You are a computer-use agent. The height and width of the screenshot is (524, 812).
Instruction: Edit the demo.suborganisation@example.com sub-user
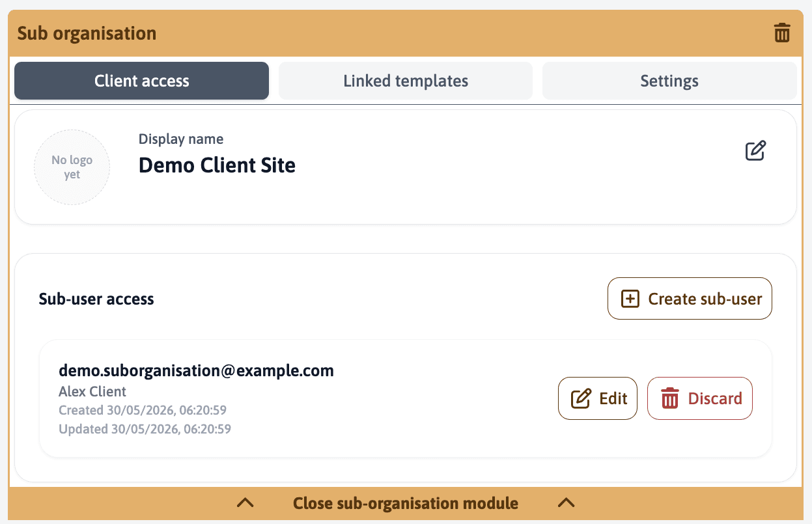tap(598, 398)
